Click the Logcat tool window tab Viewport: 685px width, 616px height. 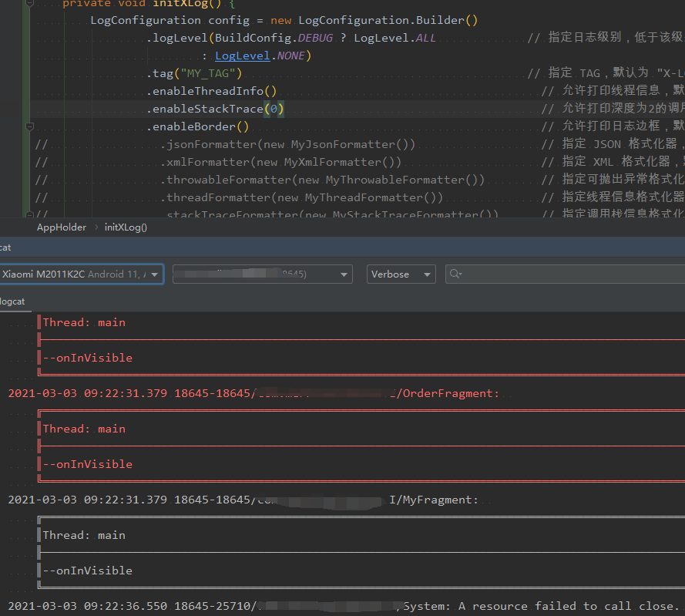[5, 247]
